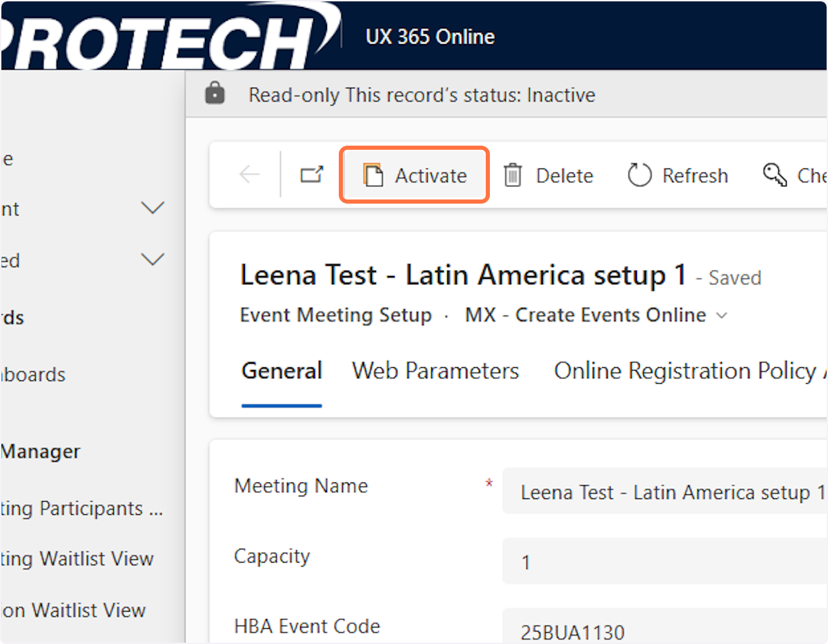Viewport: 828px width, 644px height.
Task: Open the Online Registration Policy tab
Action: point(690,371)
